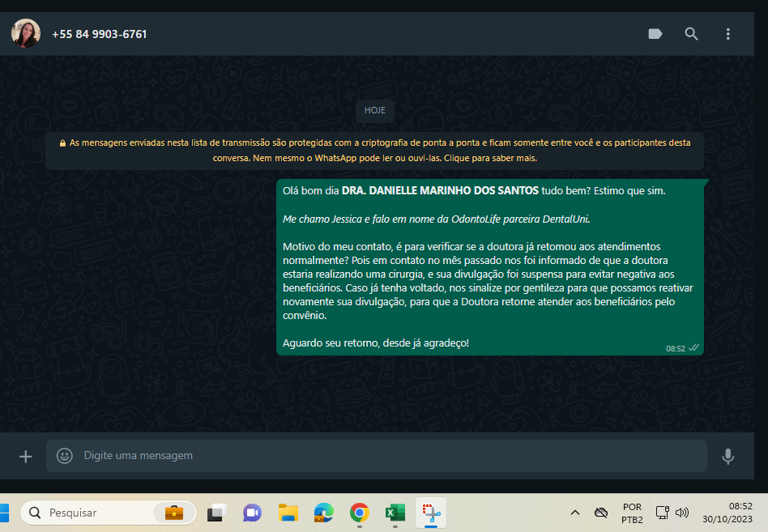Expand the hidden system tray icons
The image size is (768, 532).
click(x=575, y=513)
